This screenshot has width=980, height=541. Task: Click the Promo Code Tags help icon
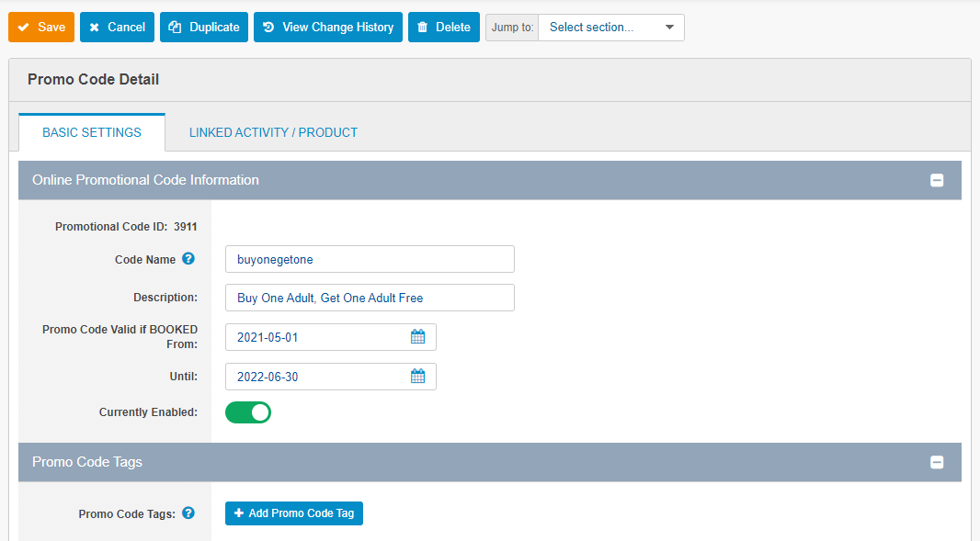(x=188, y=513)
